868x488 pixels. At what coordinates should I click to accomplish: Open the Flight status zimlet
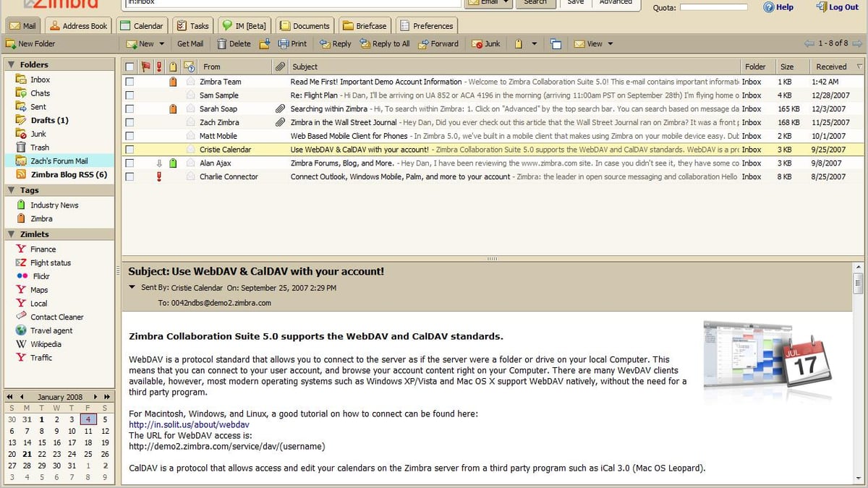coord(43,262)
